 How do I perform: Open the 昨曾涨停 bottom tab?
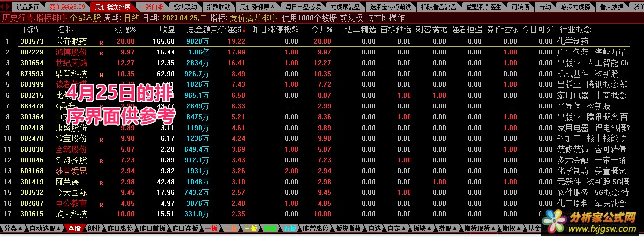tap(316, 229)
